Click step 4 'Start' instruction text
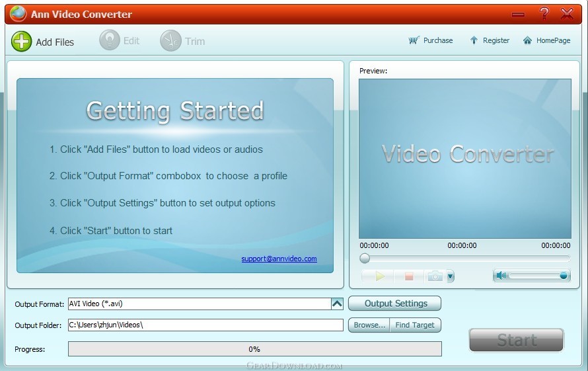 [x=111, y=231]
